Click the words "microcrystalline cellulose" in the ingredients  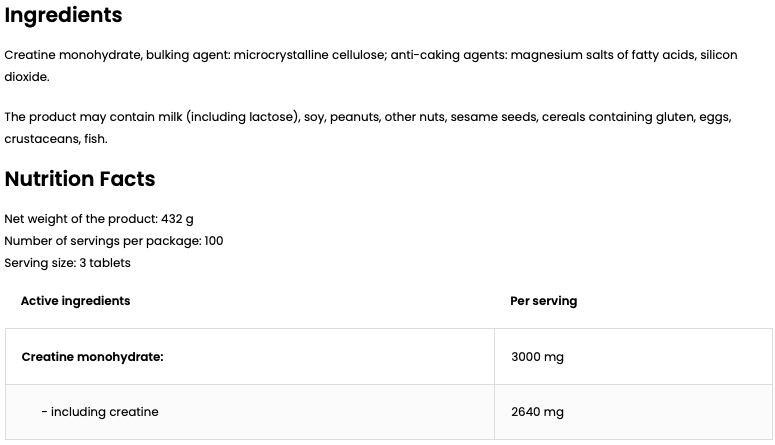pos(309,55)
